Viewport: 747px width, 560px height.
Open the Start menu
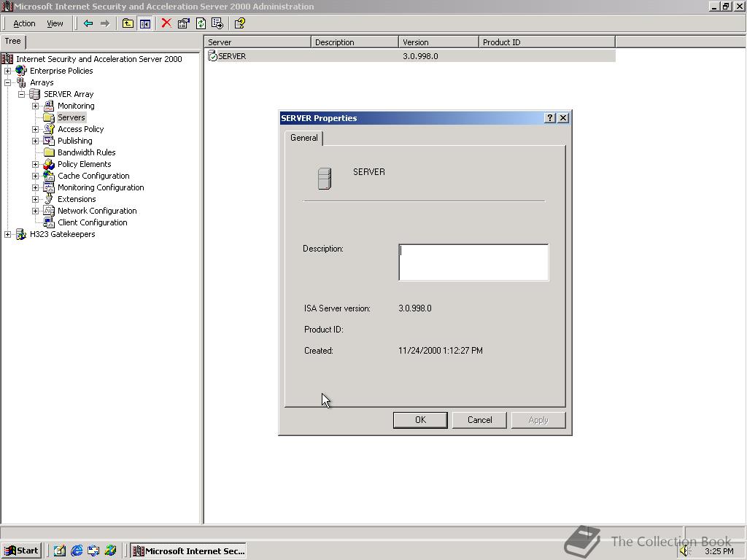click(x=22, y=551)
